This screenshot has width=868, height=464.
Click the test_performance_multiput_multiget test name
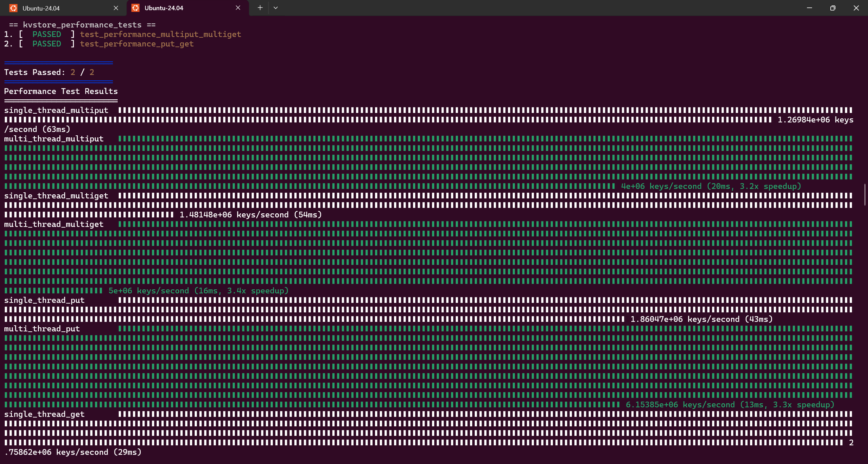pos(160,34)
